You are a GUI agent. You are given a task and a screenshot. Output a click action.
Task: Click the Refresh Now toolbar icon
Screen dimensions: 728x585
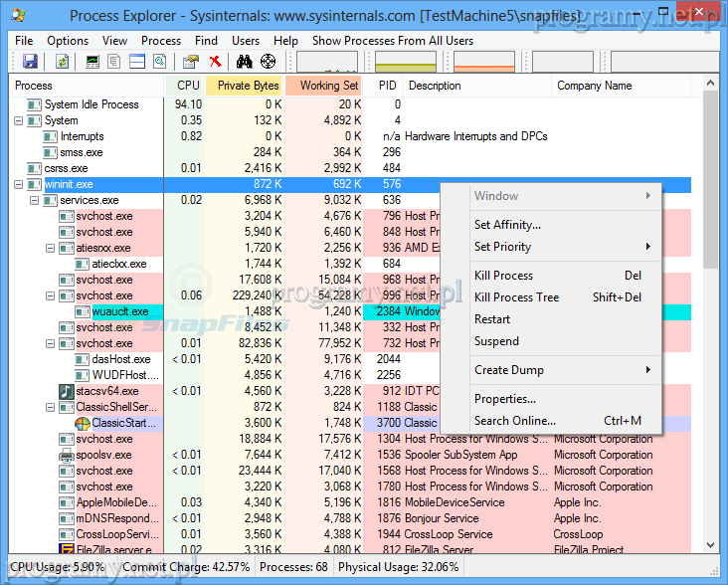pos(62,62)
